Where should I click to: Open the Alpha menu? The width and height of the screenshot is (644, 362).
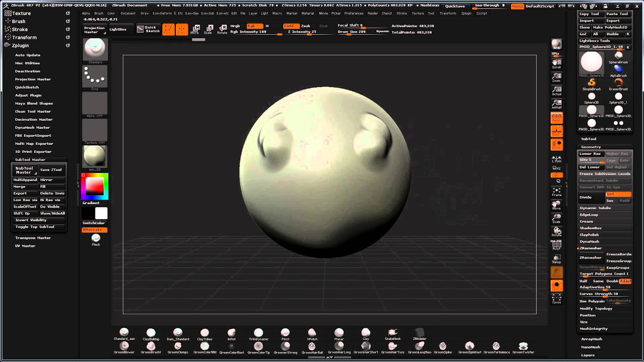(86, 13)
